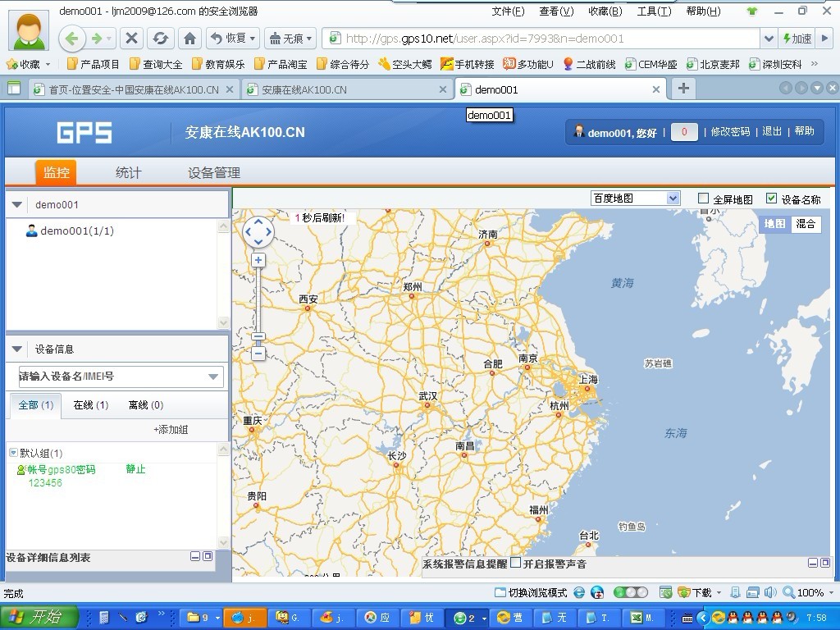Enable the 全屏地图 fullscreen map checkbox

703,199
